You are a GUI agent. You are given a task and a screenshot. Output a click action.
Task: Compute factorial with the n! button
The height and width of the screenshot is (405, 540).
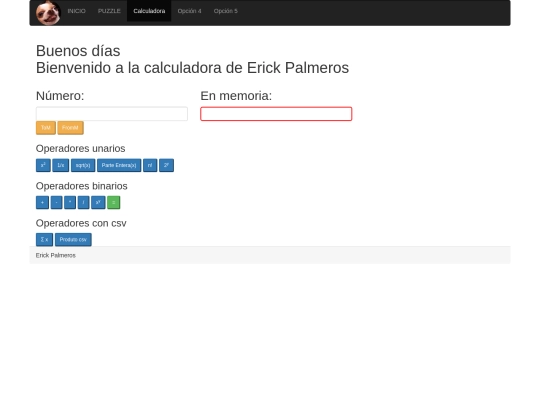[x=150, y=165]
